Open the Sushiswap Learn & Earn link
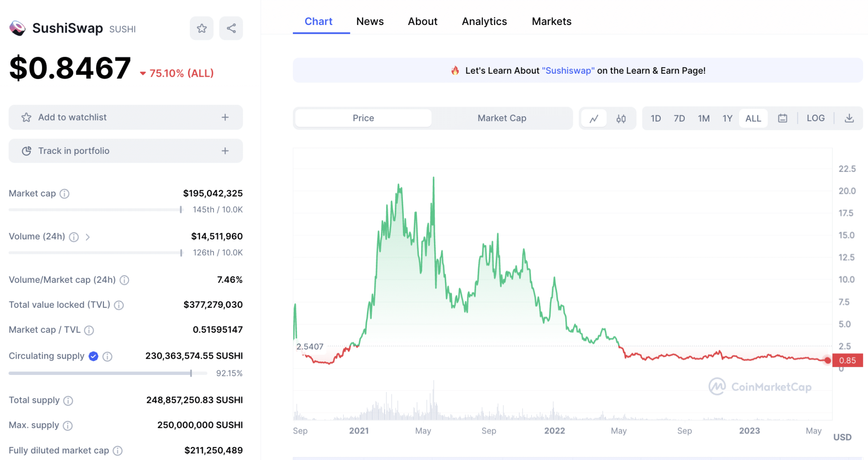 click(568, 70)
